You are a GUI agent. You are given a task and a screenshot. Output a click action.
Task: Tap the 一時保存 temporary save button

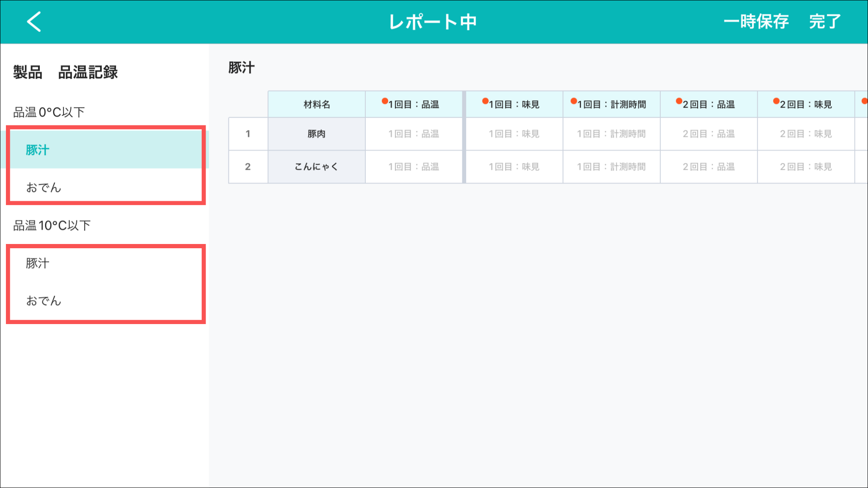[756, 22]
